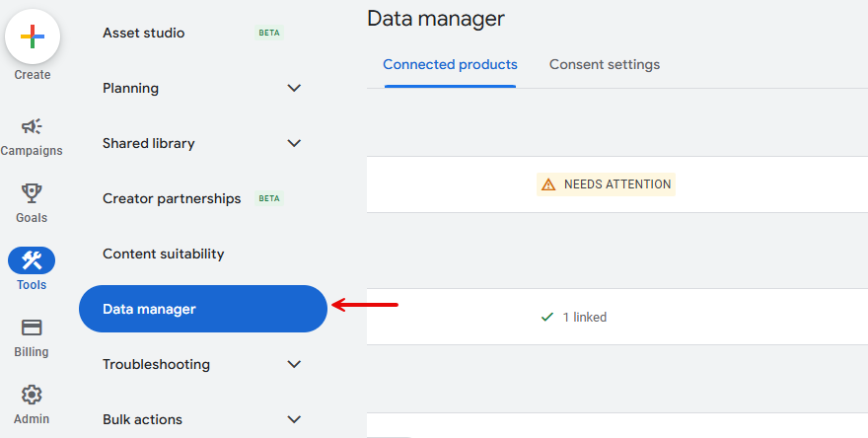Open Asset studio from the menu
This screenshot has width=868, height=438.
[x=144, y=33]
